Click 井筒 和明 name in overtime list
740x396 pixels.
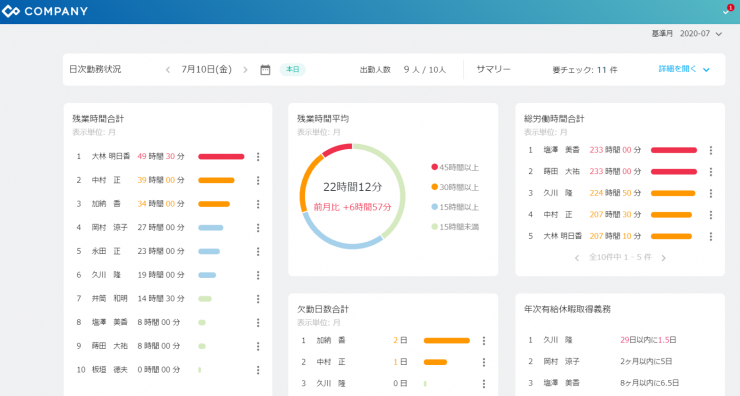point(109,298)
